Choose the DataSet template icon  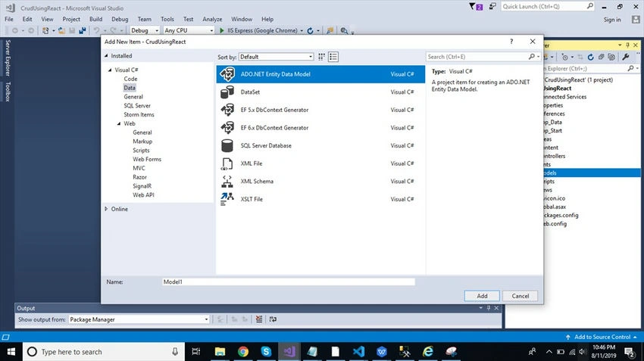227,92
